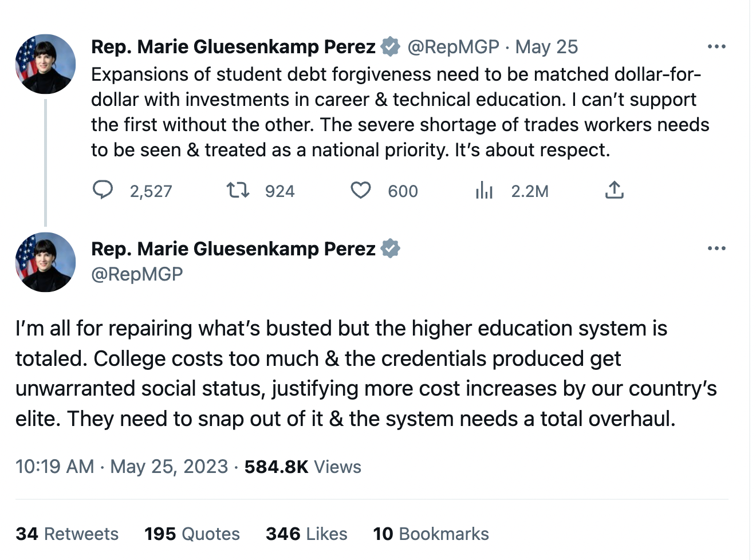
Task: Click the second tweet's verified badge
Action: click(391, 249)
